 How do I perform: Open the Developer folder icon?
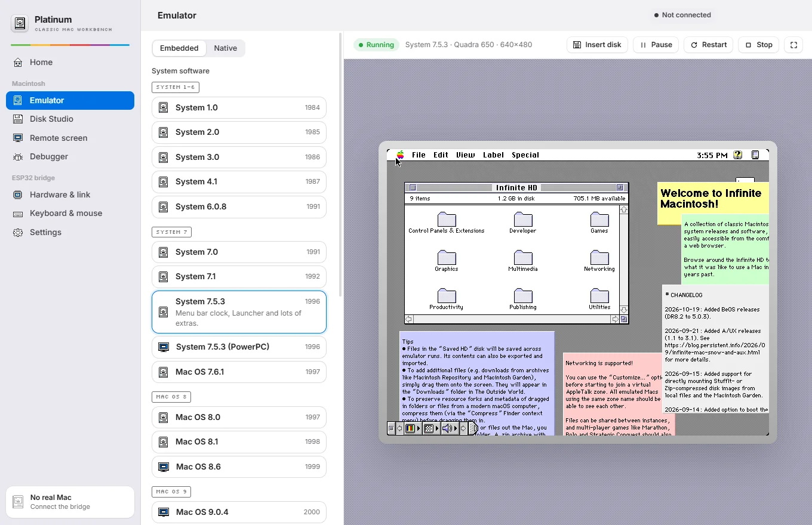523,220
